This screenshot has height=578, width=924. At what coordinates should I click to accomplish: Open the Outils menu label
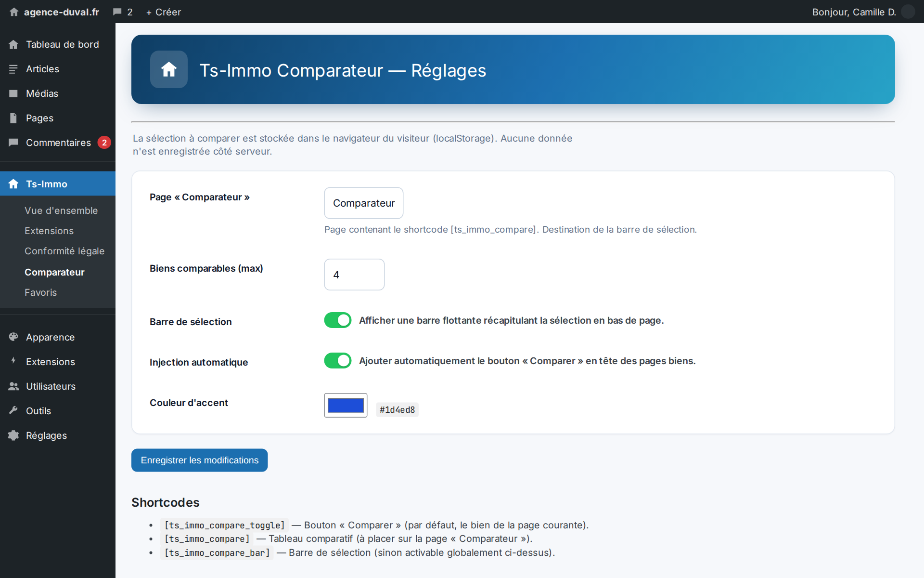pyautogui.click(x=38, y=411)
